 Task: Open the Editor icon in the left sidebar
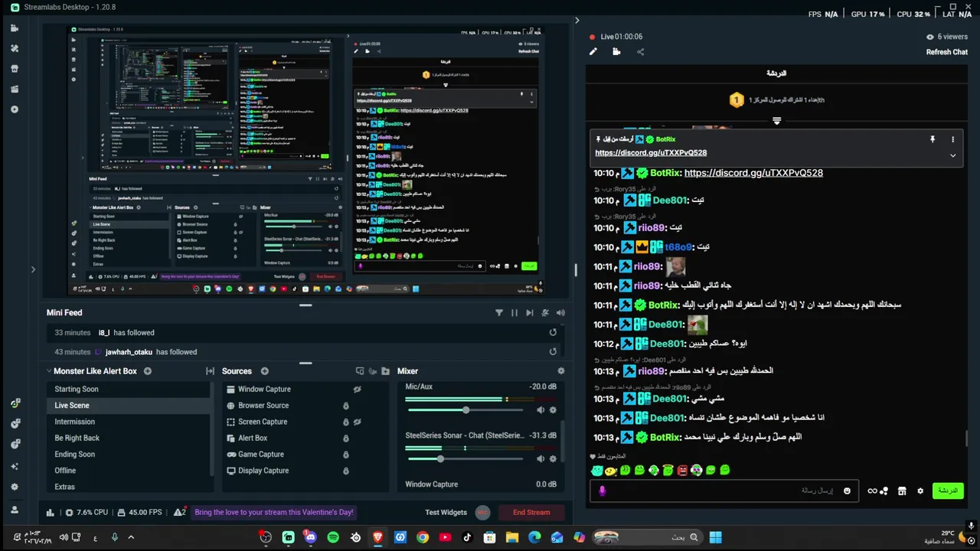click(x=15, y=28)
